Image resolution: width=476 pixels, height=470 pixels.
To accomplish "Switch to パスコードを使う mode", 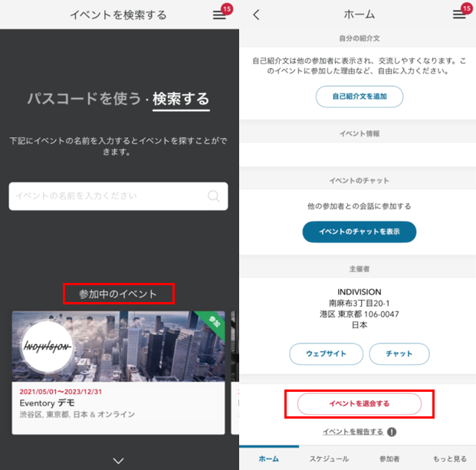I will pos(84,99).
